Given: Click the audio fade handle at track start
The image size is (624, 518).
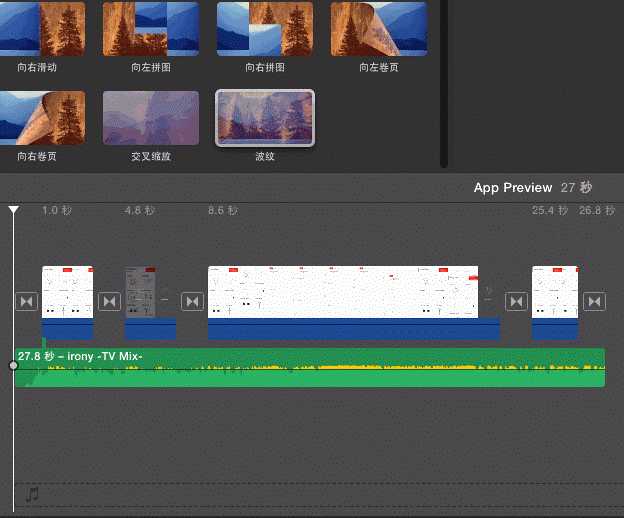Looking at the screenshot, I should (14, 365).
